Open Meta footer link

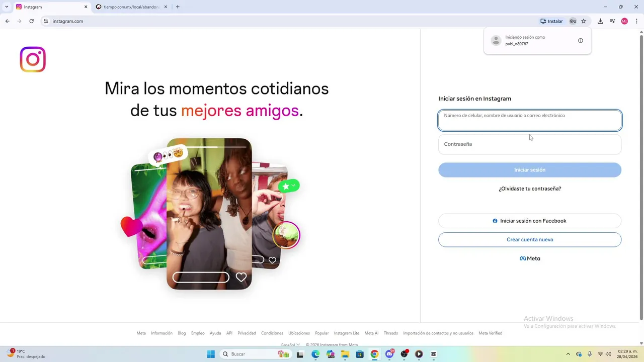(x=141, y=333)
